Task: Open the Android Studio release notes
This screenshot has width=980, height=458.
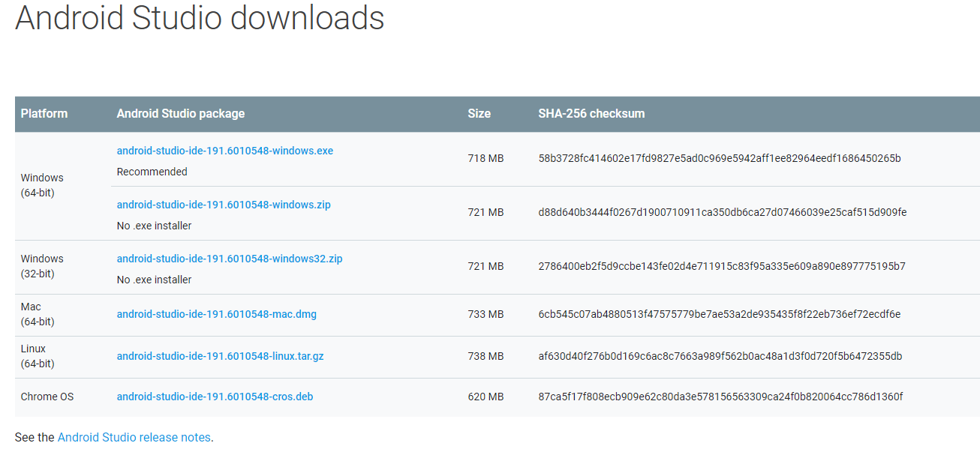Action: coord(134,437)
